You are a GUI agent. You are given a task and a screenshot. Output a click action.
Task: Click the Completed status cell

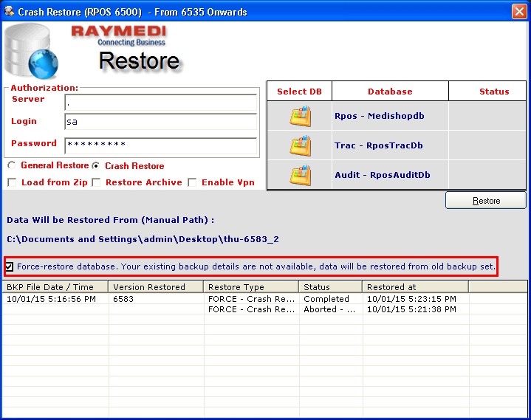(x=326, y=299)
